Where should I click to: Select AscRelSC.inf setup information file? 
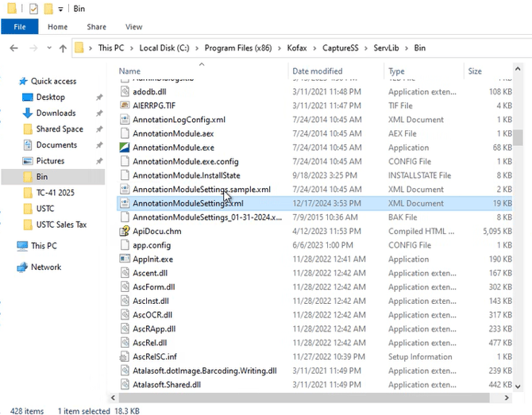coord(155,356)
